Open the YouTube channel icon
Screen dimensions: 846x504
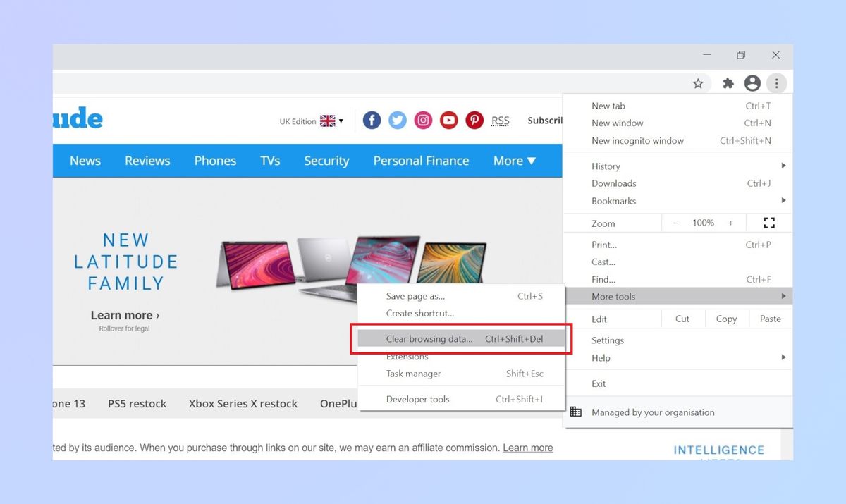tap(448, 120)
